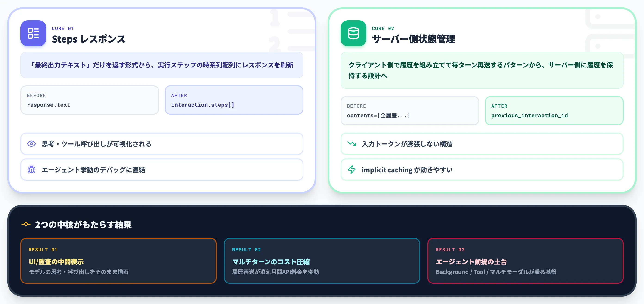The height and width of the screenshot is (304, 644).
Task: Click the モデルの思考・呼び出しをそのまま描画 subtitle
Action: pyautogui.click(x=78, y=272)
